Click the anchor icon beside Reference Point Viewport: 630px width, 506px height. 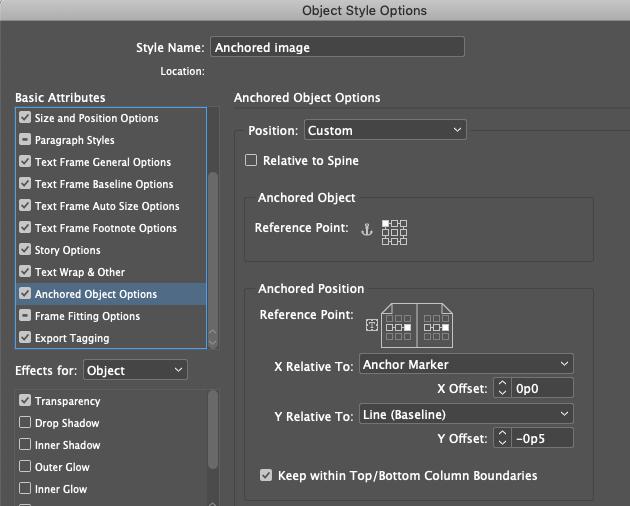pyautogui.click(x=366, y=229)
